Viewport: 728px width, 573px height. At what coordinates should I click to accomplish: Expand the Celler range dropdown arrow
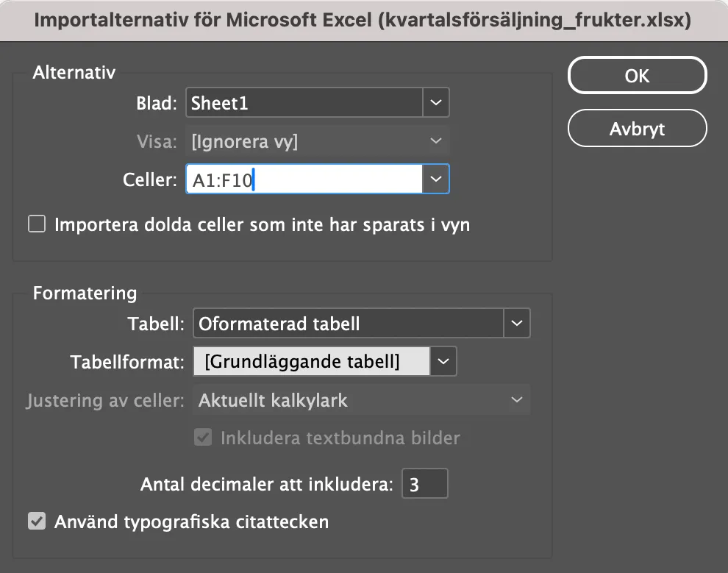pyautogui.click(x=435, y=179)
